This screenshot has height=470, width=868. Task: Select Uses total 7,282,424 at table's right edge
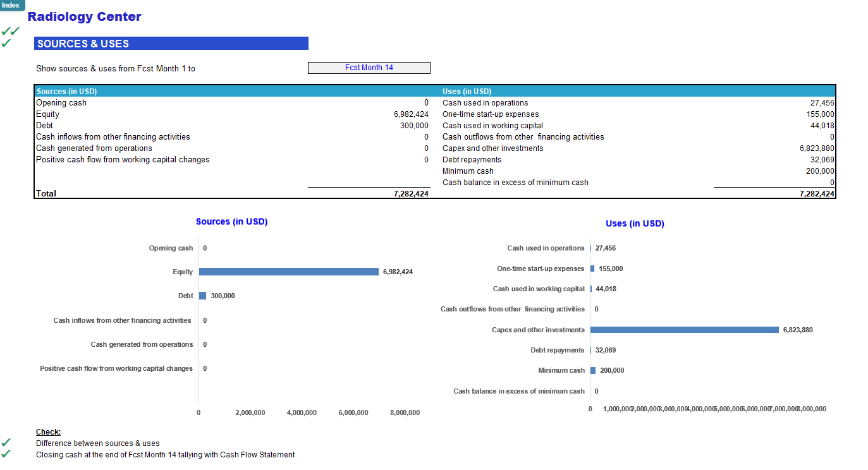[817, 194]
